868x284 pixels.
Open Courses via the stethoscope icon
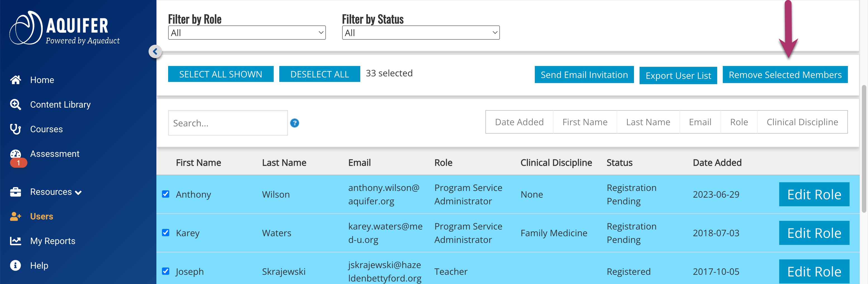pos(16,129)
